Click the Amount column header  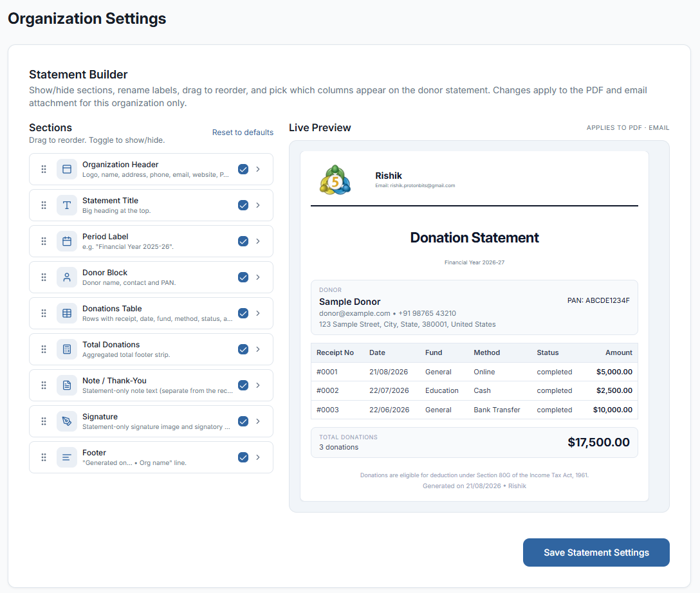pyautogui.click(x=618, y=352)
